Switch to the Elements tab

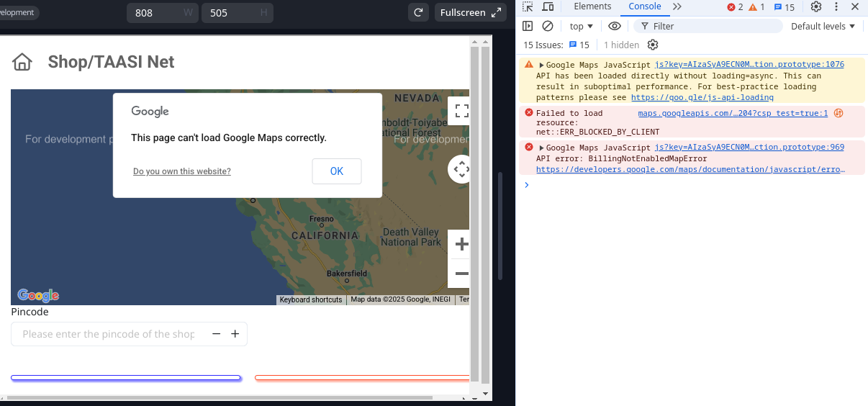point(592,6)
